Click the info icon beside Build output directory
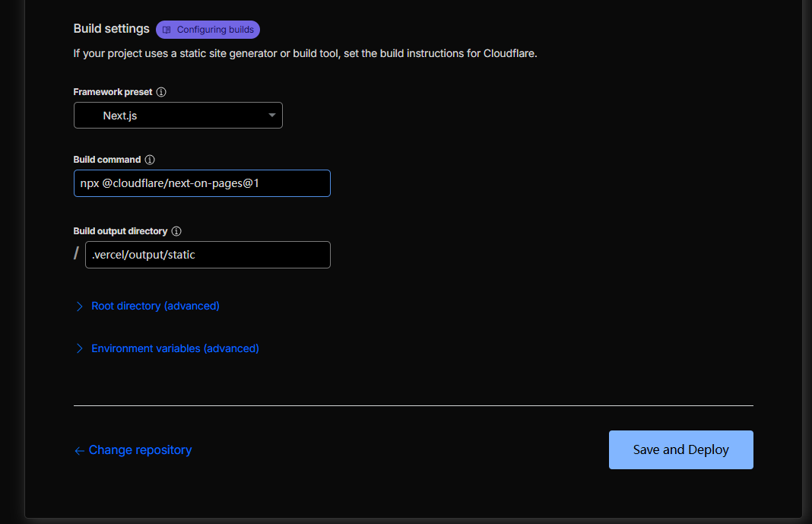The image size is (812, 524). point(176,231)
